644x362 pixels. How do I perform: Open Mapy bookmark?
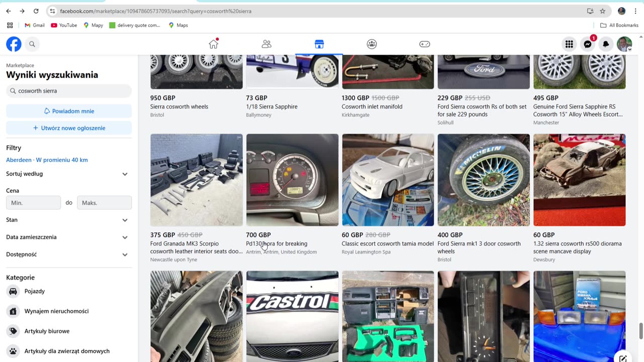(93, 25)
